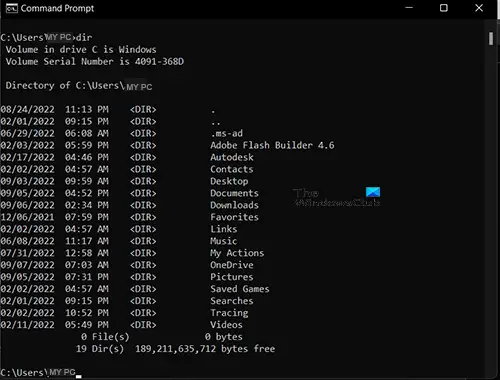Click the bottom command prompt input line

click(x=41, y=373)
